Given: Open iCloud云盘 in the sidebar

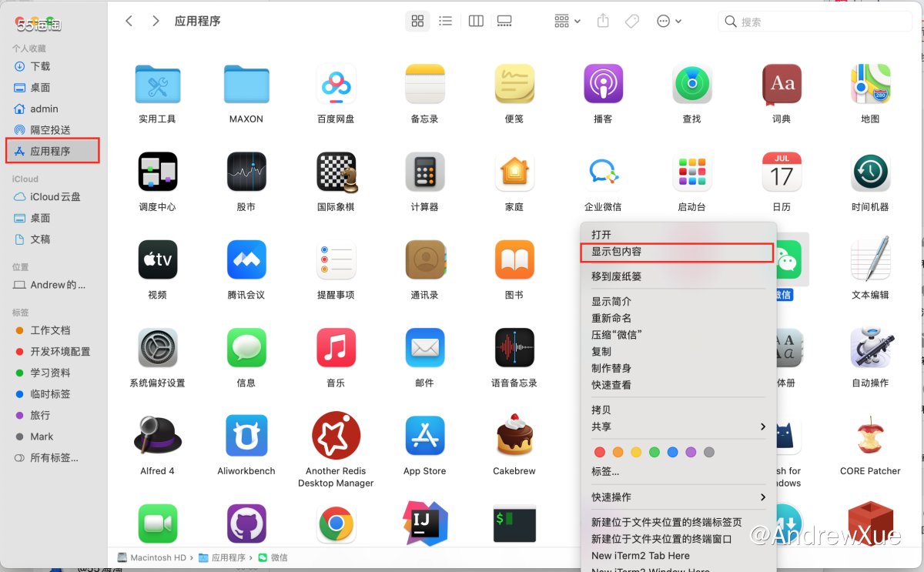Looking at the screenshot, I should click(54, 196).
